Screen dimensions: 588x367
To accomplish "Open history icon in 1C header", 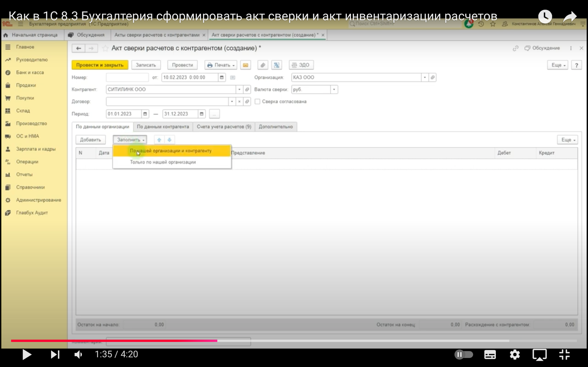I will [x=481, y=24].
